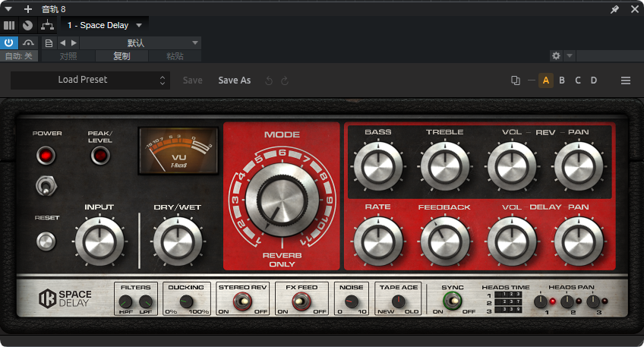Open the mixer columns view icon
This screenshot has width=644, height=347.
pos(9,26)
